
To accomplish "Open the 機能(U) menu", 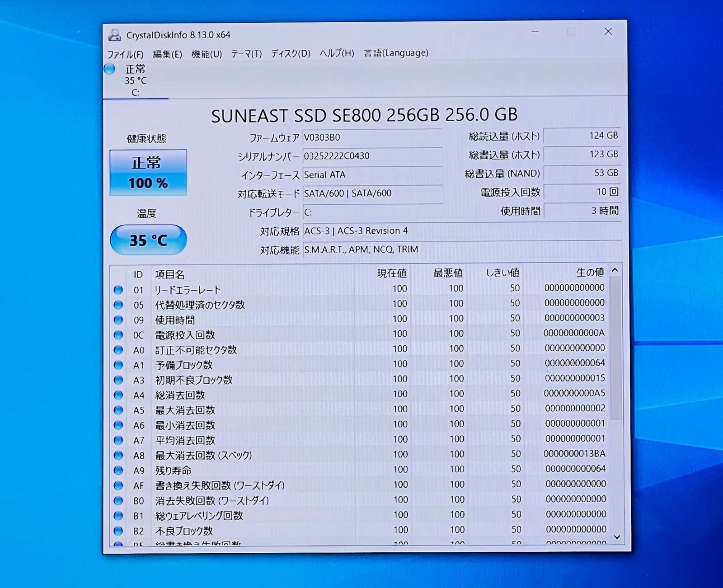I will click(207, 54).
